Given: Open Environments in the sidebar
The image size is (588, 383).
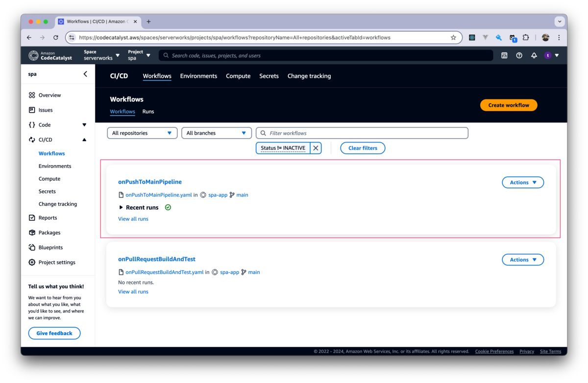Looking at the screenshot, I should pyautogui.click(x=55, y=166).
